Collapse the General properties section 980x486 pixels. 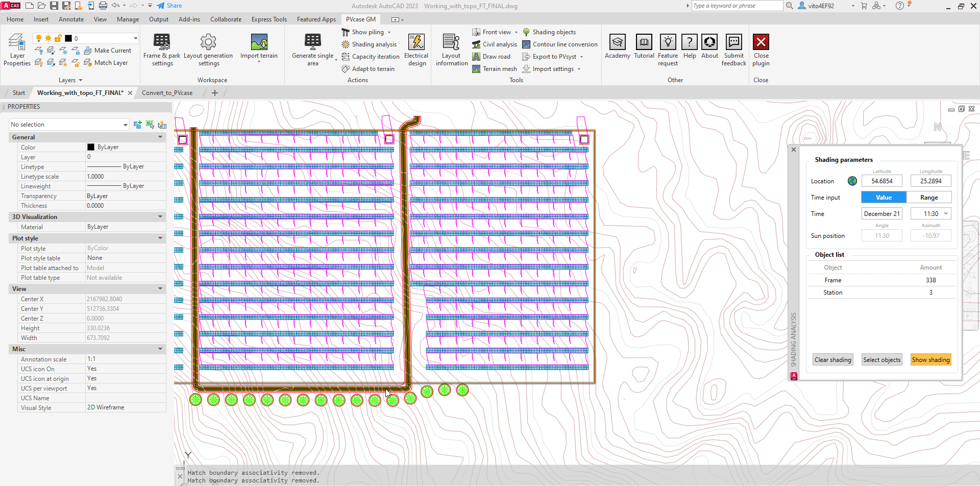pos(160,137)
